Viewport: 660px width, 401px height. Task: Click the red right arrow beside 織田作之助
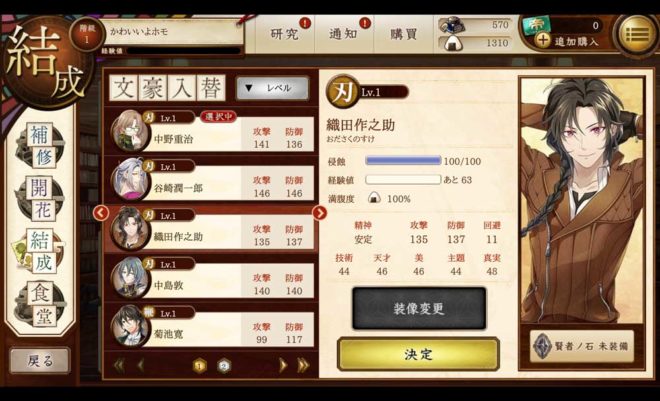(x=320, y=213)
